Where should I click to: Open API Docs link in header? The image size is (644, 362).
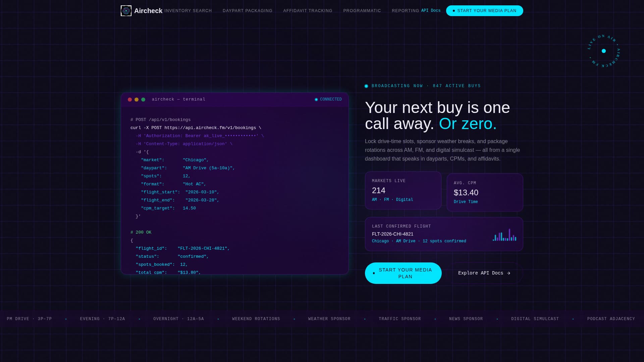coord(431,11)
